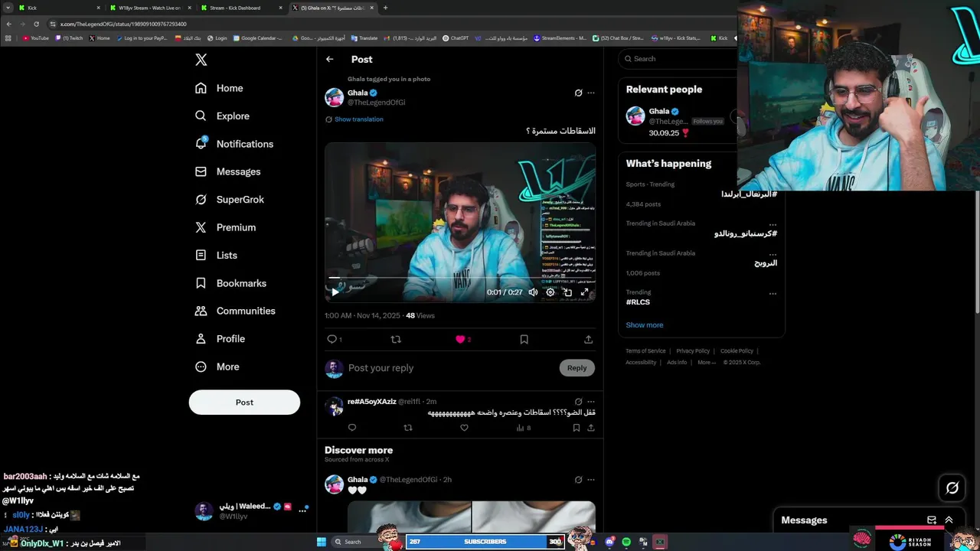This screenshot has height=551, width=980.
Task: Click Show translation link
Action: [x=358, y=119]
